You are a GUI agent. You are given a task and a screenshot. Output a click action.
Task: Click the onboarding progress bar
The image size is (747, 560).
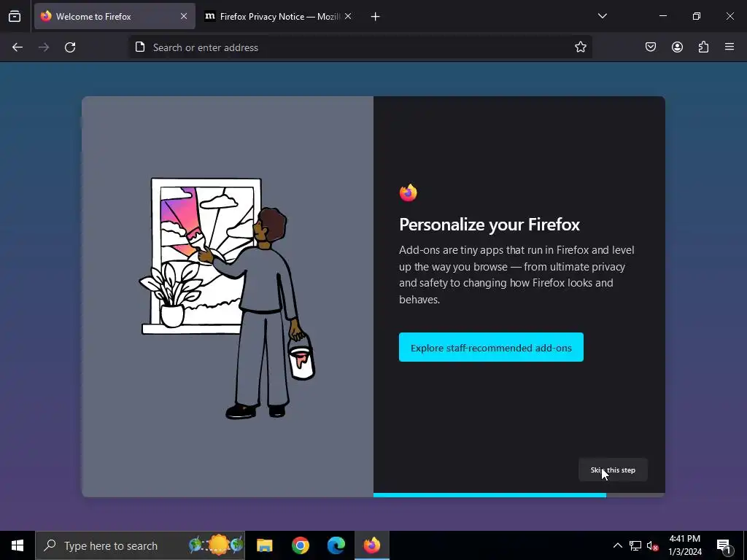coord(519,495)
